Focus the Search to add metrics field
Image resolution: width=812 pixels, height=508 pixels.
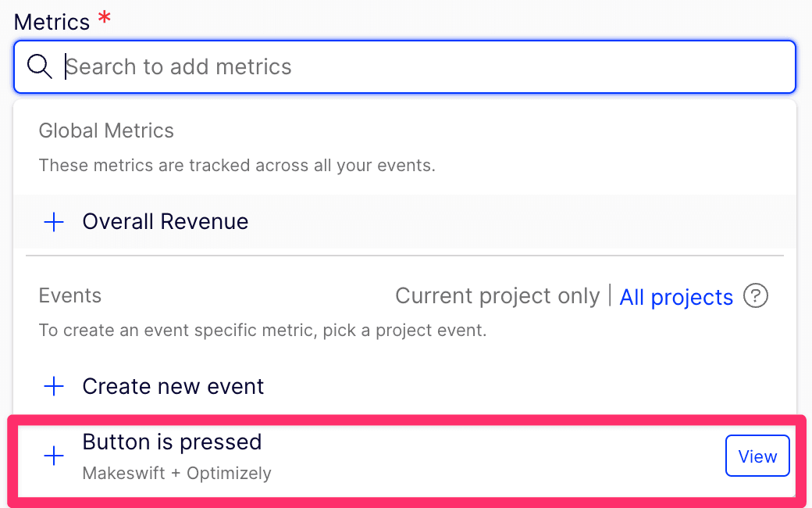pyautogui.click(x=422, y=66)
